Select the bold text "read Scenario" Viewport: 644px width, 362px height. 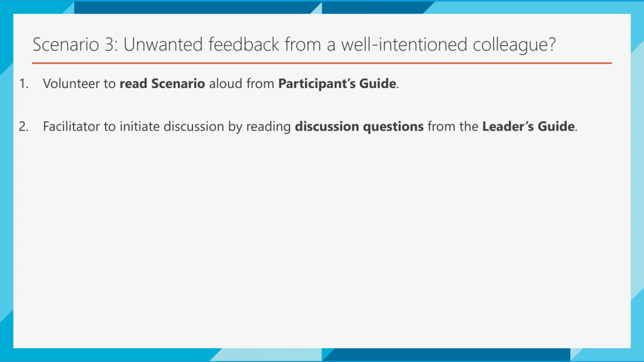coord(162,83)
